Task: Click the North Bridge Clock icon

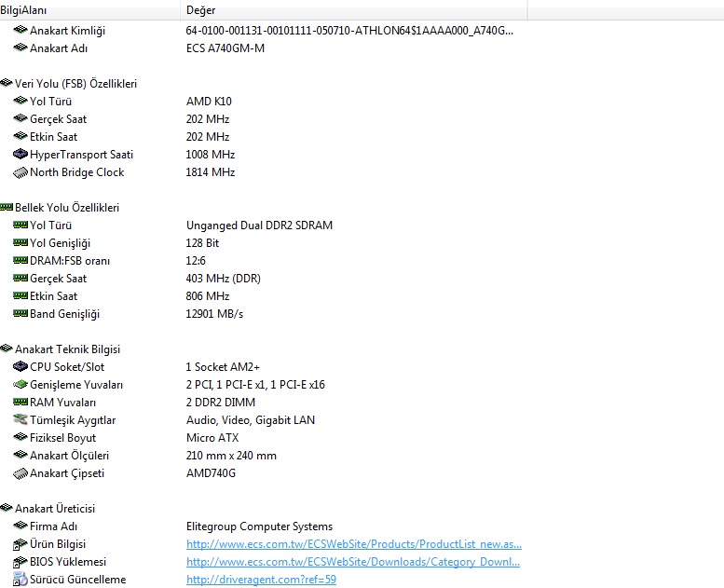Action: coord(20,172)
